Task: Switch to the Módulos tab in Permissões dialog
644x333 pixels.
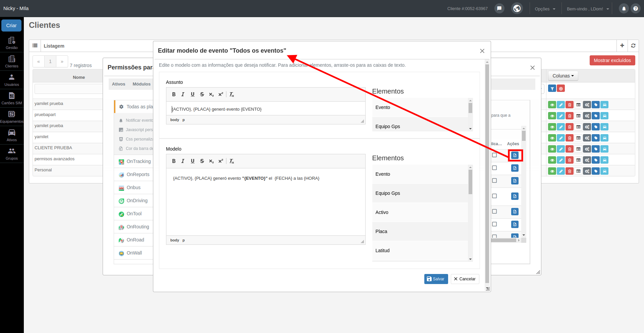Action: 142,84
